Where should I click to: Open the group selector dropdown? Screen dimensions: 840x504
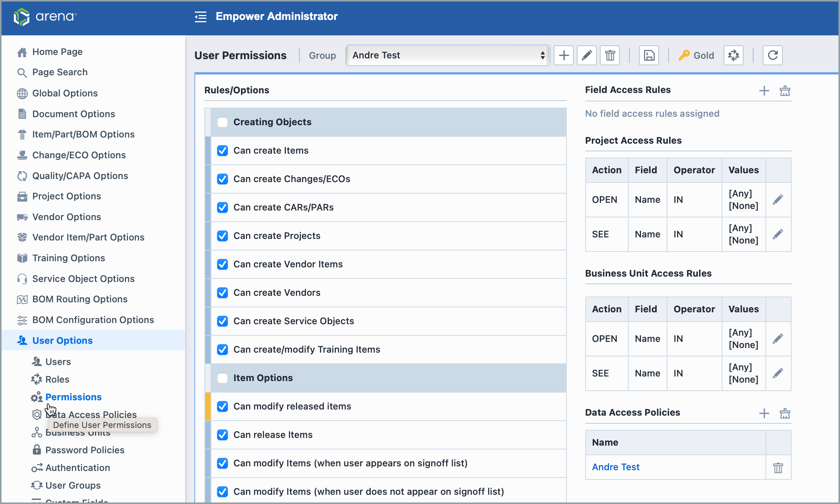(x=447, y=55)
